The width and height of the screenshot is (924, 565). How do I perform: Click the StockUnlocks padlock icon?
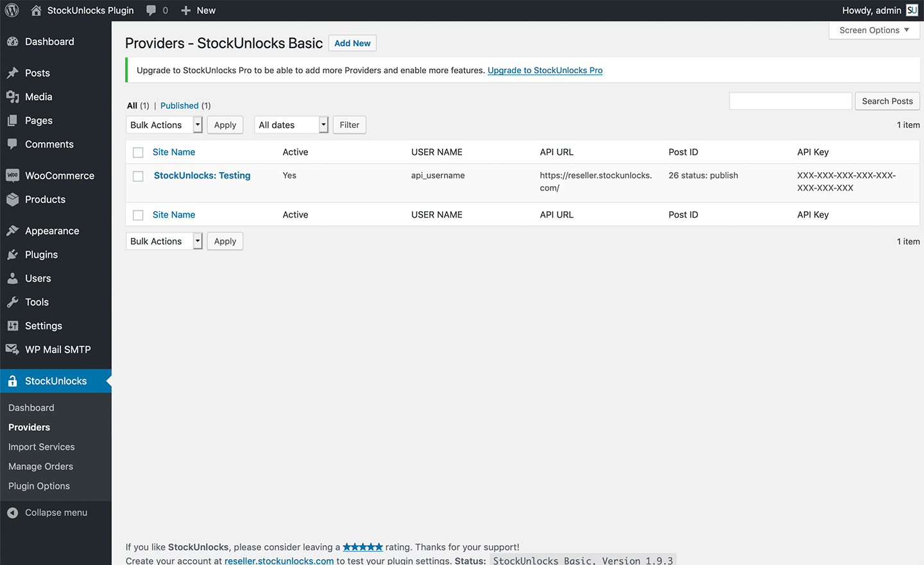point(12,381)
